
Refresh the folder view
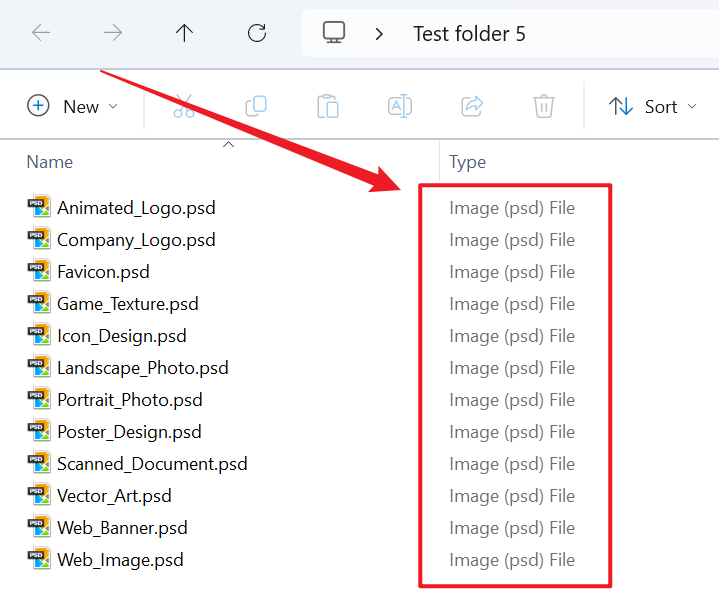point(257,33)
